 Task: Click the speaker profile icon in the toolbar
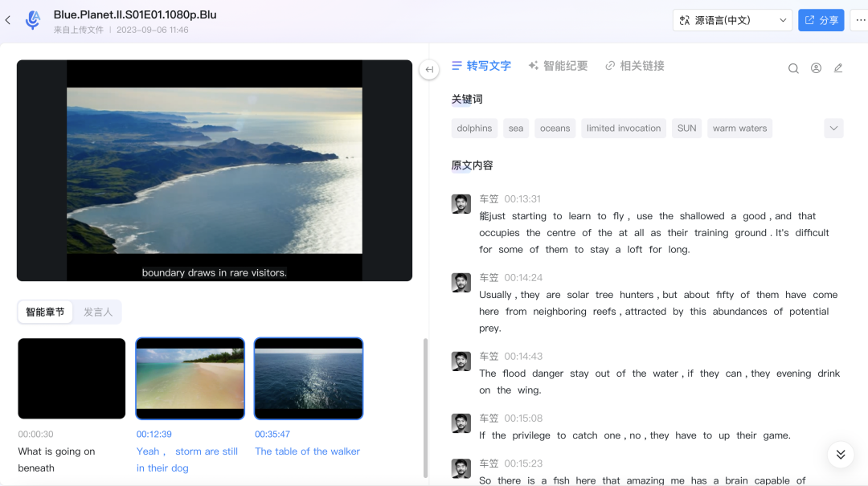tap(816, 68)
